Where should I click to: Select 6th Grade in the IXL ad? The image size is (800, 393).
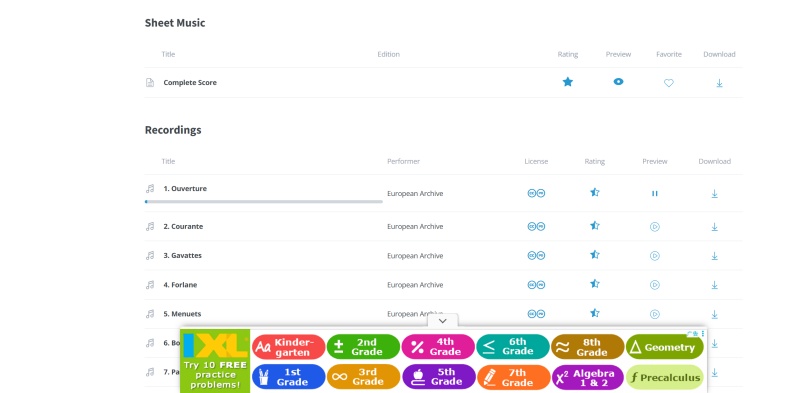click(513, 347)
